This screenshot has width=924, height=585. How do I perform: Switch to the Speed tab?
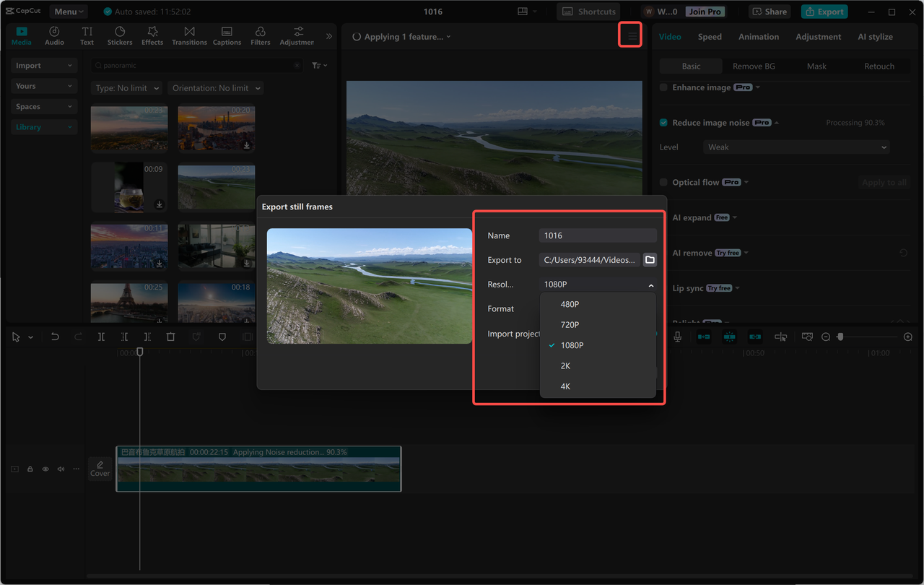tap(710, 36)
